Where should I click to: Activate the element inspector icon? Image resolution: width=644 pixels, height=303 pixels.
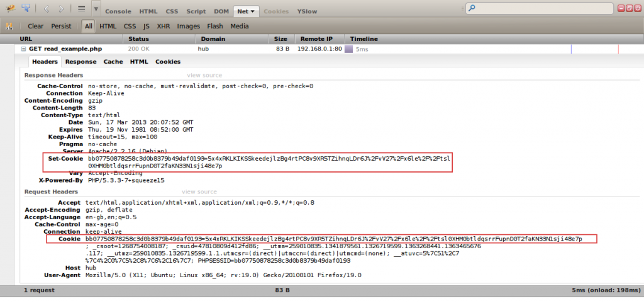coord(27,9)
